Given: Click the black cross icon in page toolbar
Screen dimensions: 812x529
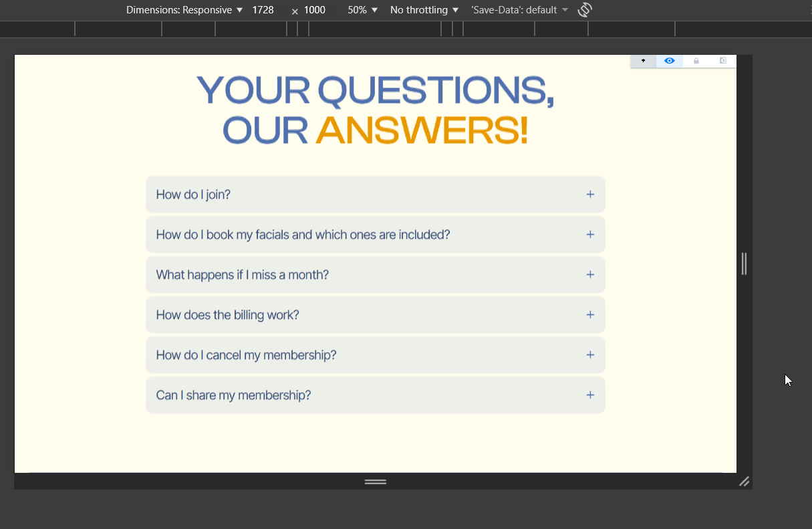Looking at the screenshot, I should point(644,61).
